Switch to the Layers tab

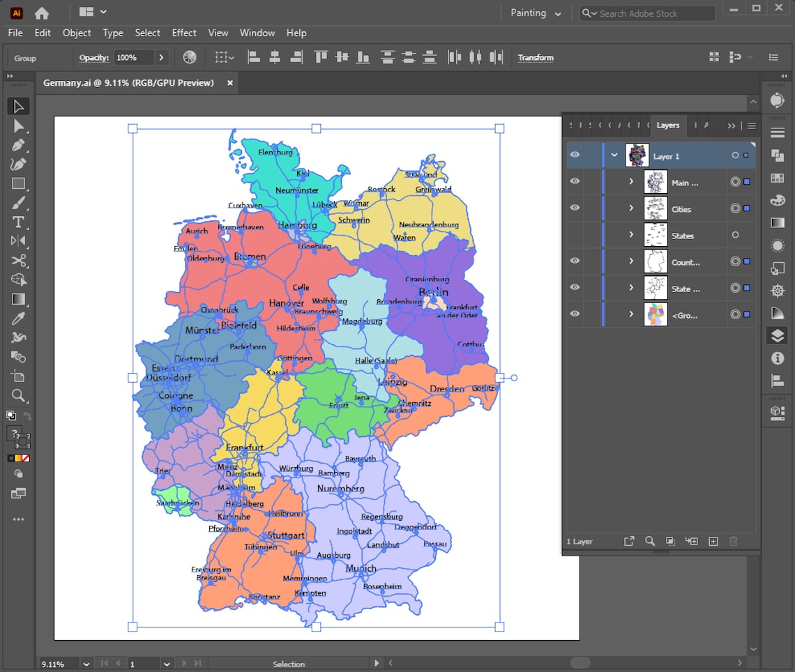click(x=667, y=125)
